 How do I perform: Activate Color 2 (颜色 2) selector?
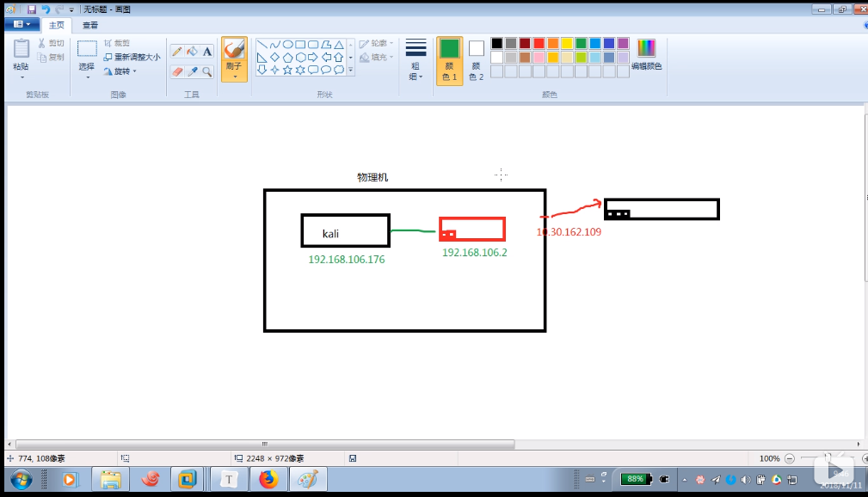476,60
